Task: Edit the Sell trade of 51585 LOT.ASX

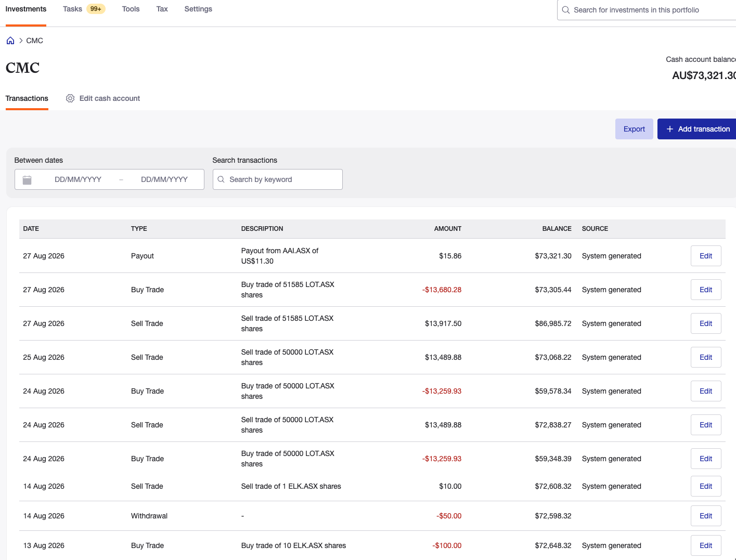Action: [706, 323]
